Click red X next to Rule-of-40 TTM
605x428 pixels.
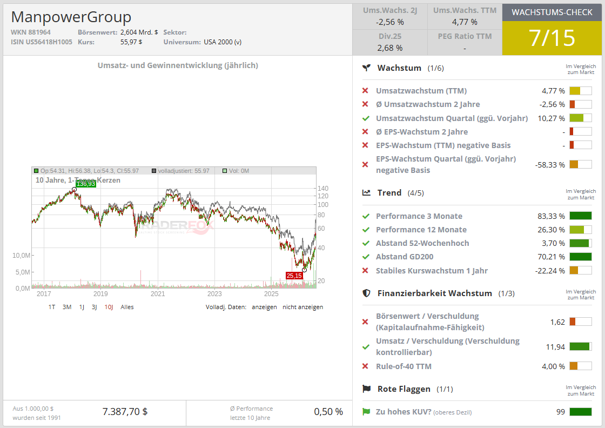365,366
